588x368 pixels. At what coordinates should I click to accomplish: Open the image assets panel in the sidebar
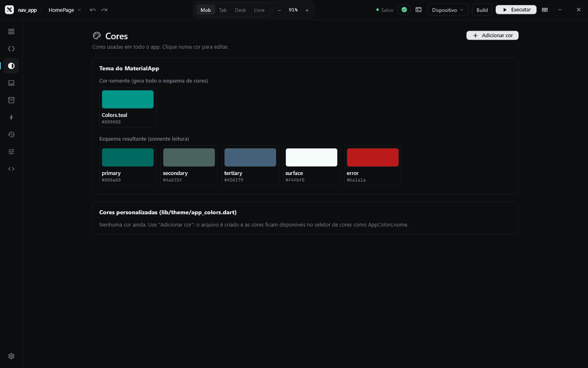tap(11, 83)
